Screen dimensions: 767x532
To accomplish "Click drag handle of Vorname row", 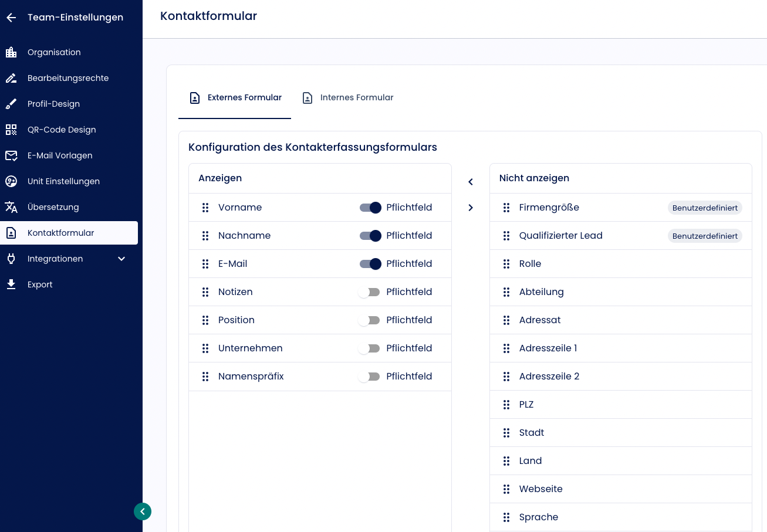I will point(205,208).
